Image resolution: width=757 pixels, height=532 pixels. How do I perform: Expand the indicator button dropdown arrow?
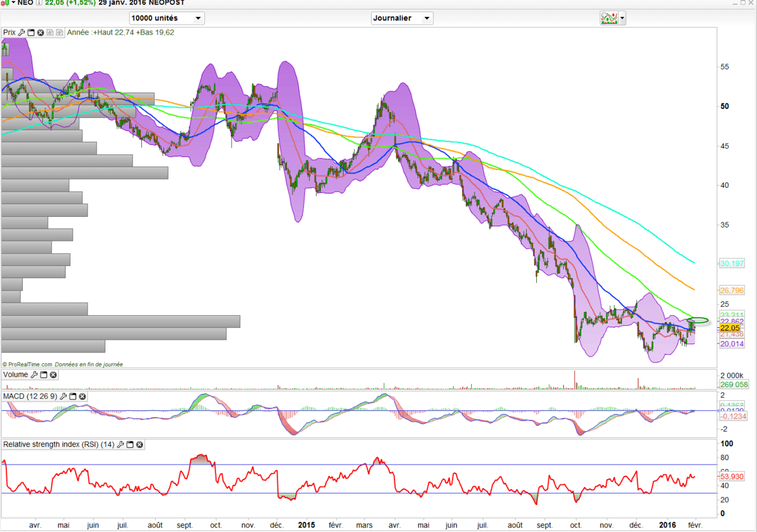(623, 18)
